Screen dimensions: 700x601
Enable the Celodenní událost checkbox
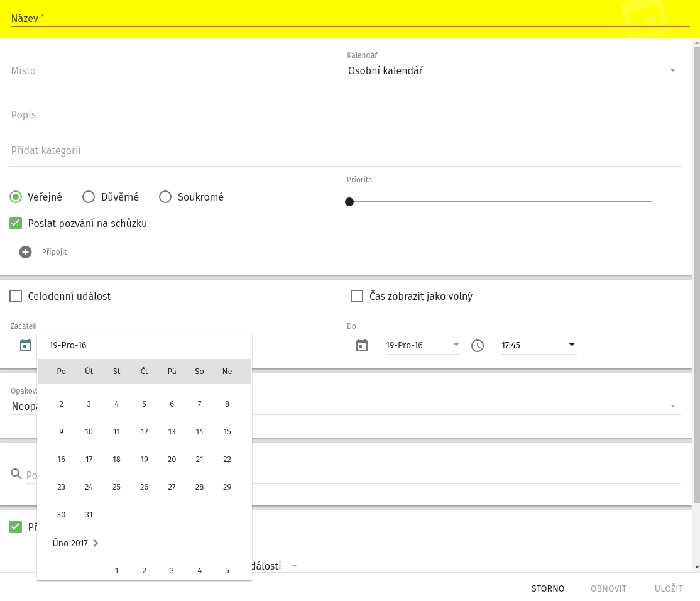coord(16,296)
